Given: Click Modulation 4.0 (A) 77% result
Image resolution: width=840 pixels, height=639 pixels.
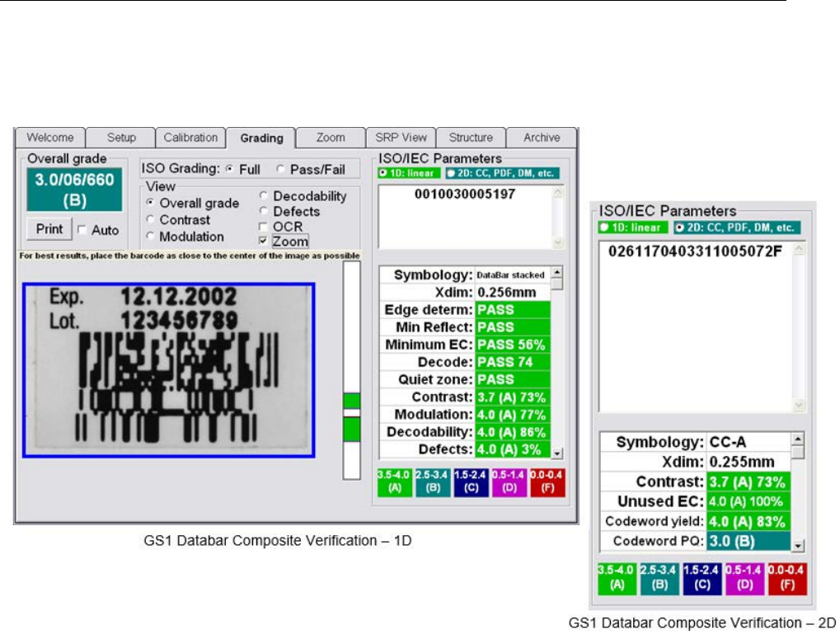Looking at the screenshot, I should [513, 415].
